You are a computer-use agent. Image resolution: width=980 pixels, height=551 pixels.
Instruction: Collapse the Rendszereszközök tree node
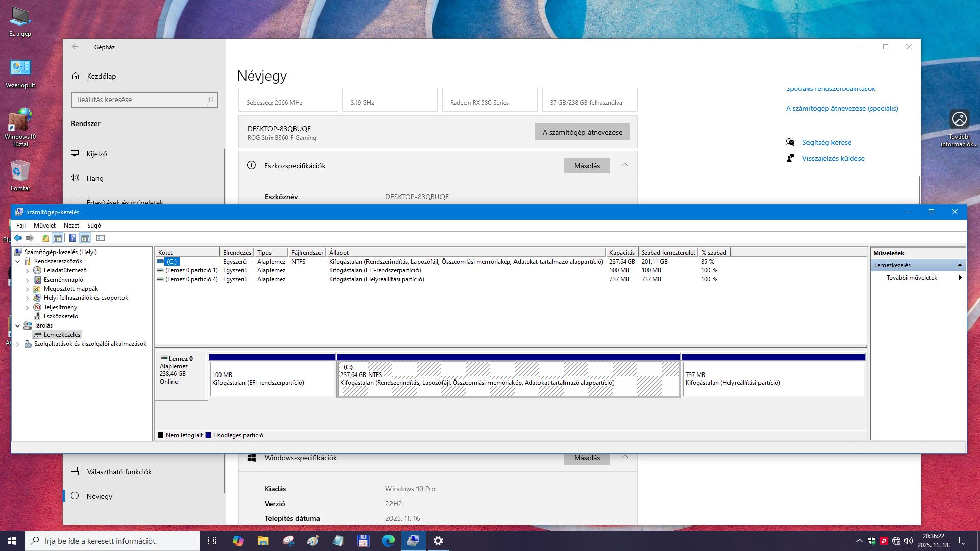(x=18, y=261)
